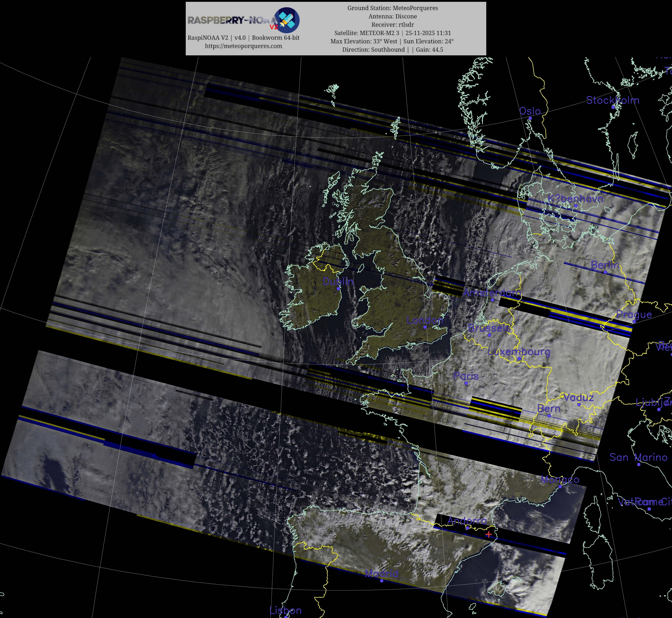Click the Prague map label
Screen dimensions: 672x618
[x=634, y=314]
